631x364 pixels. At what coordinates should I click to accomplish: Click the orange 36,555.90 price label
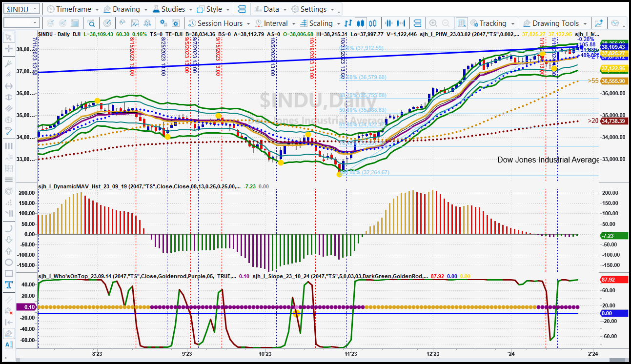coord(613,81)
